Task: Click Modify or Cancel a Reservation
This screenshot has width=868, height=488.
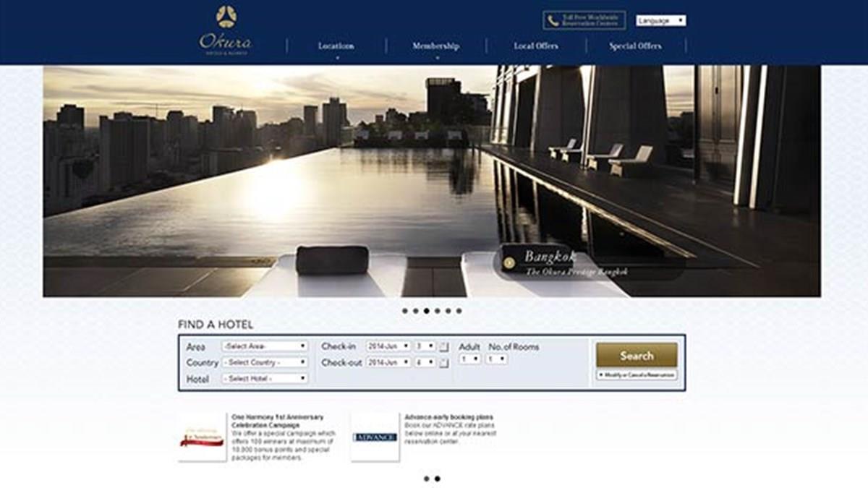Action: coord(637,375)
